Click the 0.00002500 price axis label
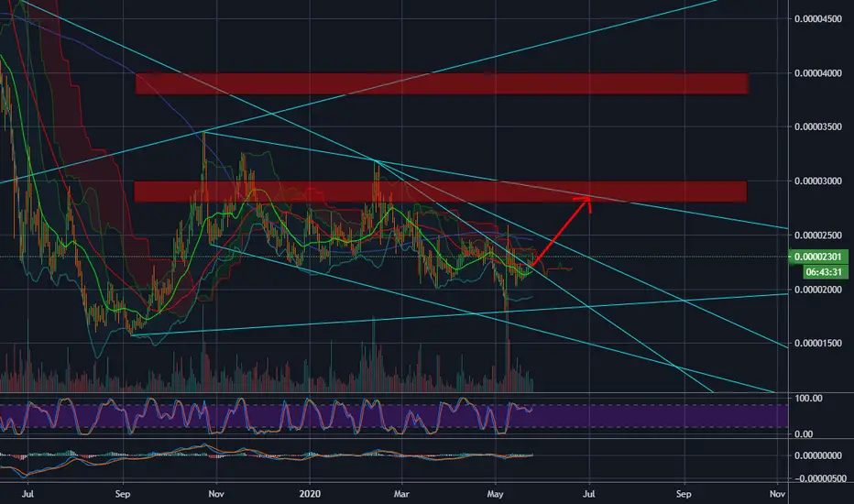This screenshot has height=504, width=854. [x=818, y=236]
